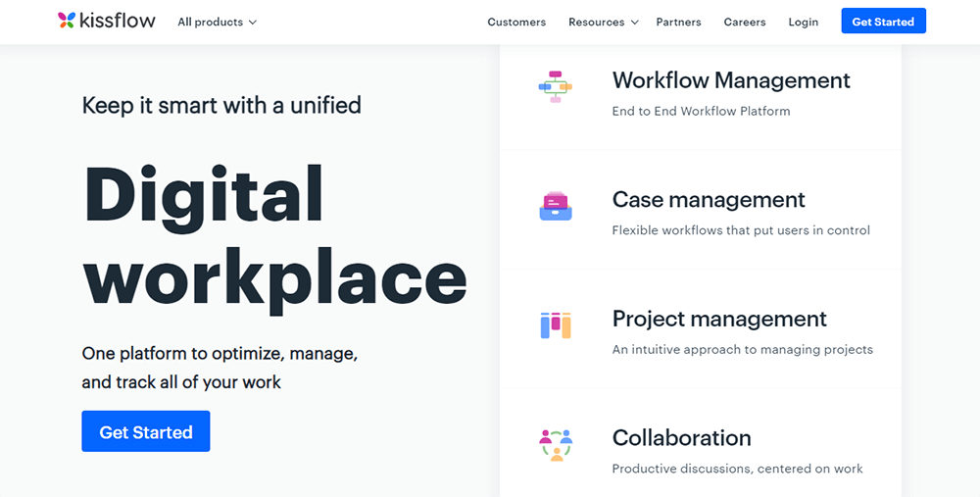Viewport: 980px width, 497px height.
Task: Open the Workflow Management flowchart icon
Action: point(555,87)
